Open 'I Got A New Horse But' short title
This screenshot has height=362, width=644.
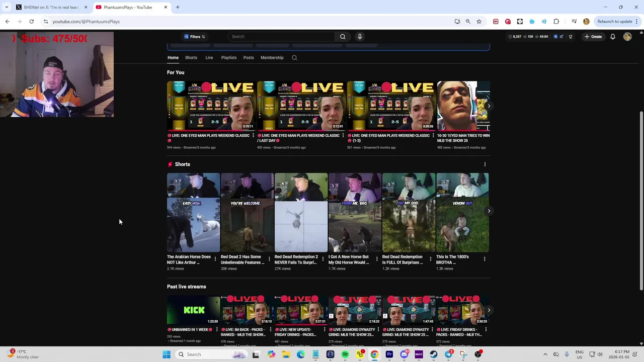click(349, 260)
